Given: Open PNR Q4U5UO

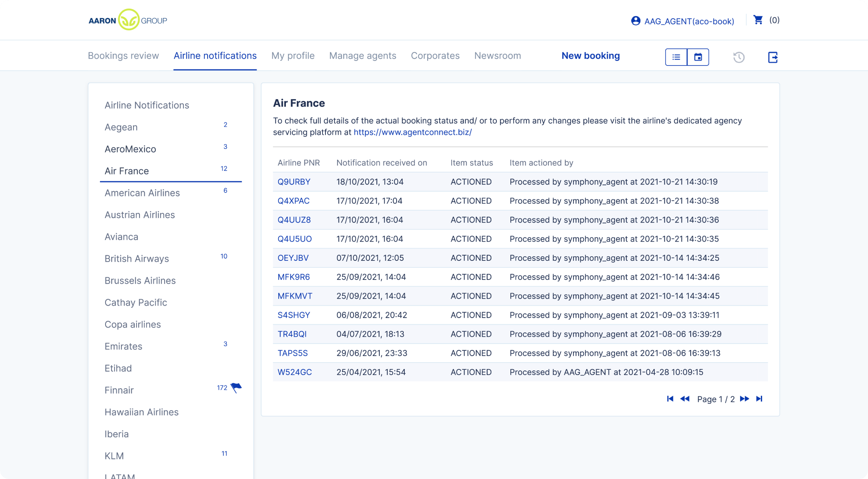Looking at the screenshot, I should (295, 239).
